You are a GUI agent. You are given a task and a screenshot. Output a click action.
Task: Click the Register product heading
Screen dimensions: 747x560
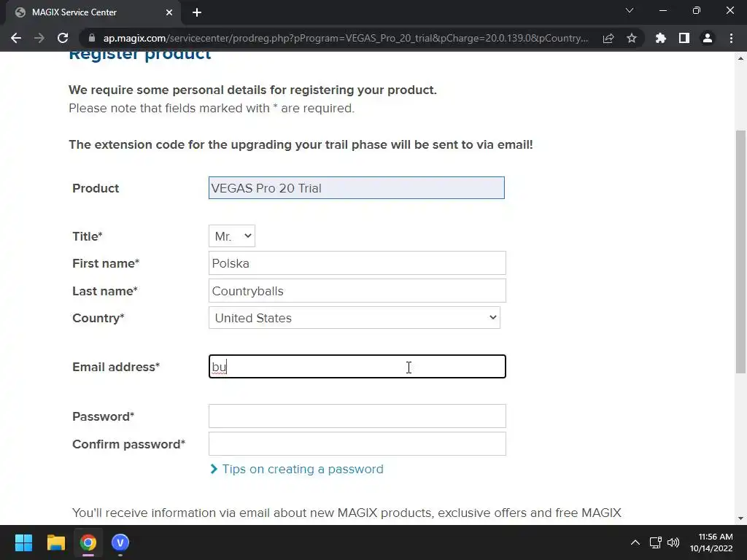(139, 55)
